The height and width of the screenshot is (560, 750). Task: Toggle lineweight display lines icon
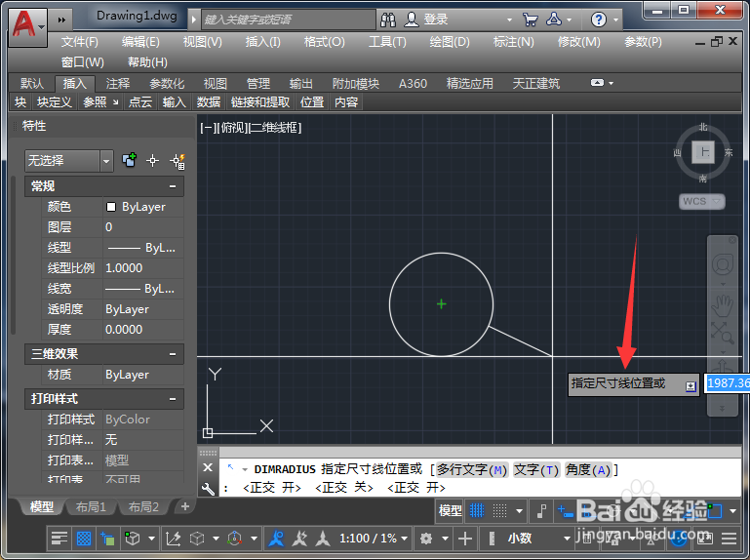click(x=59, y=539)
